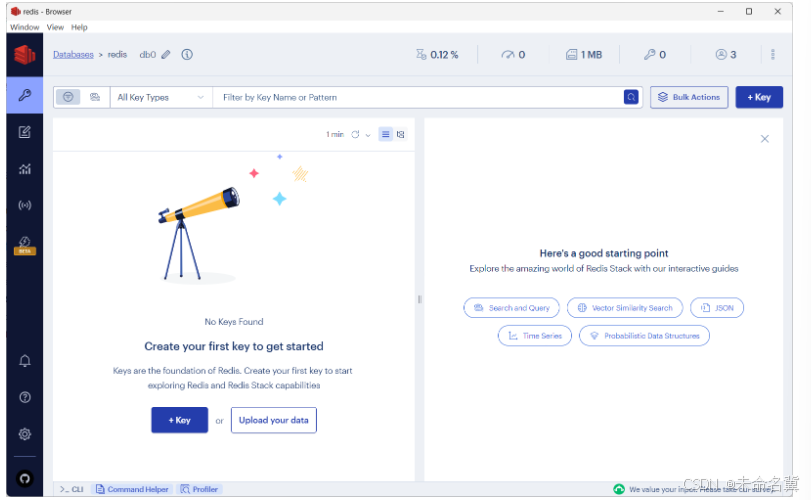Click the search icon in filter field
Viewport: 811px width, 500px height.
click(630, 97)
